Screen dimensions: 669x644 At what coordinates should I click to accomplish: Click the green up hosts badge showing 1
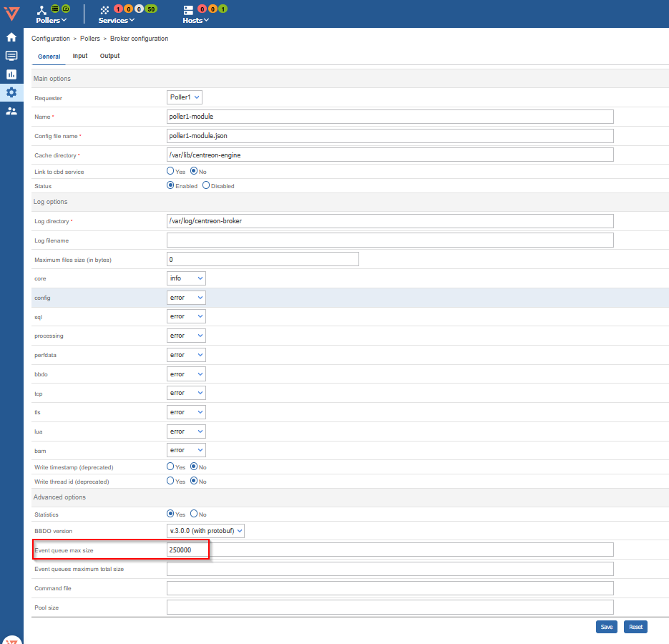click(x=223, y=9)
